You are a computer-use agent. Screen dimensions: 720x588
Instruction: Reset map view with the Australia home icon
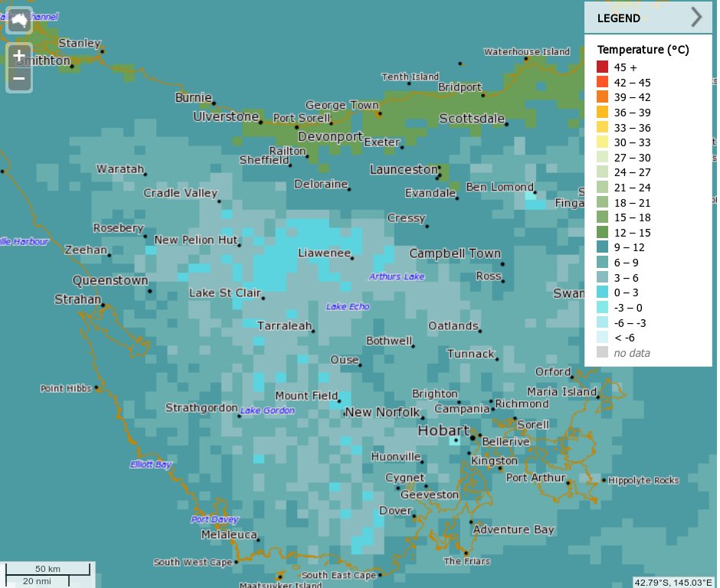click(x=18, y=19)
